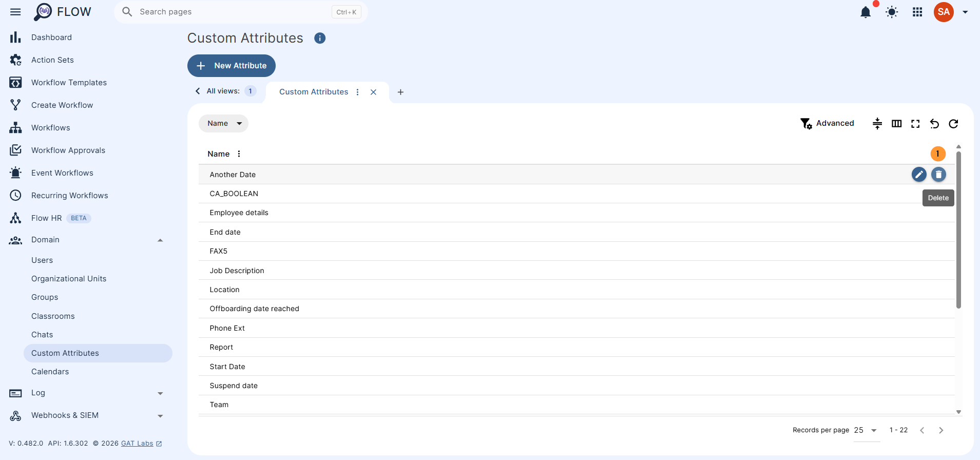Click the table vertical scrollbar
This screenshot has width=980, height=460.
coord(958,230)
